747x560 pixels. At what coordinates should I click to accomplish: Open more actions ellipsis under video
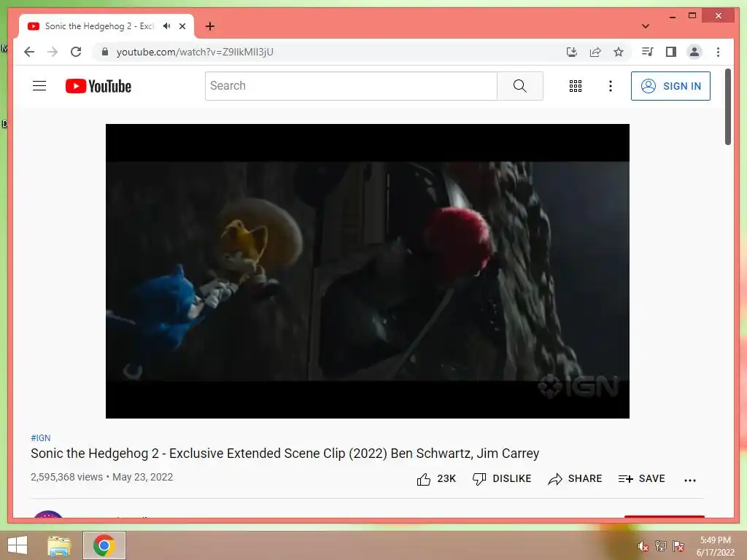690,480
